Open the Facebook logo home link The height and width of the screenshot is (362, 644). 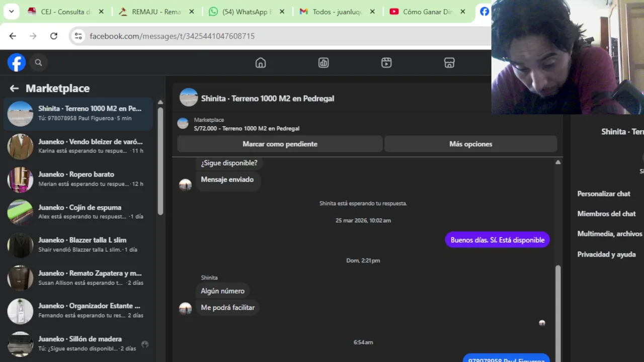click(x=17, y=63)
